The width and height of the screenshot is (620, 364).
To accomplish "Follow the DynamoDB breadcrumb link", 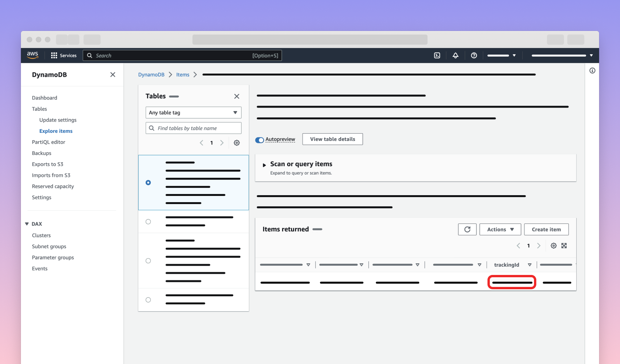I will pyautogui.click(x=151, y=75).
